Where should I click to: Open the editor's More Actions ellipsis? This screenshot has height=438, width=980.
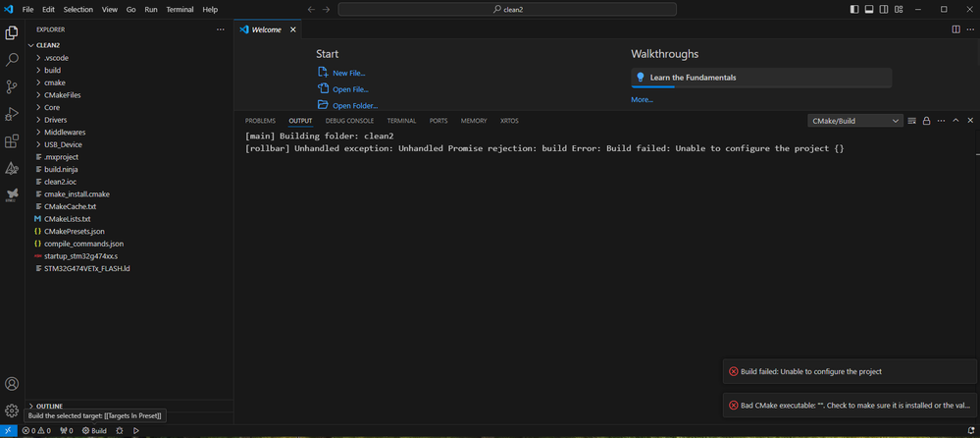970,29
